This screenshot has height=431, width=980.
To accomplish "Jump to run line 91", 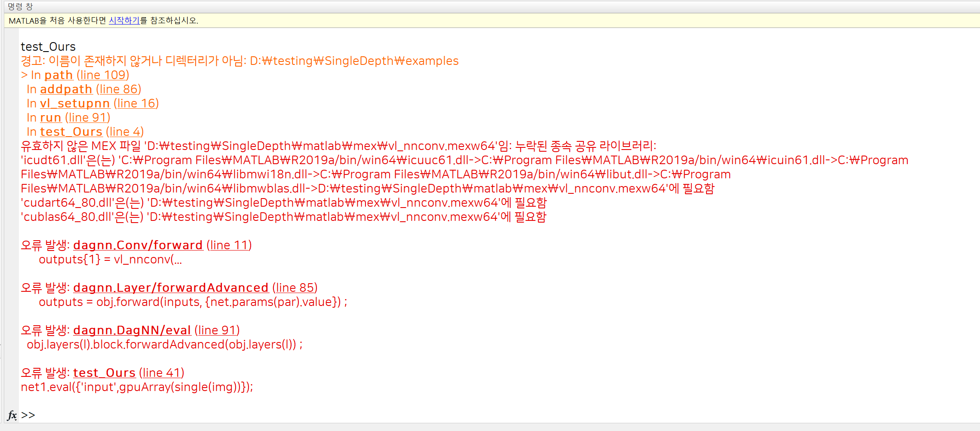I will pyautogui.click(x=88, y=117).
